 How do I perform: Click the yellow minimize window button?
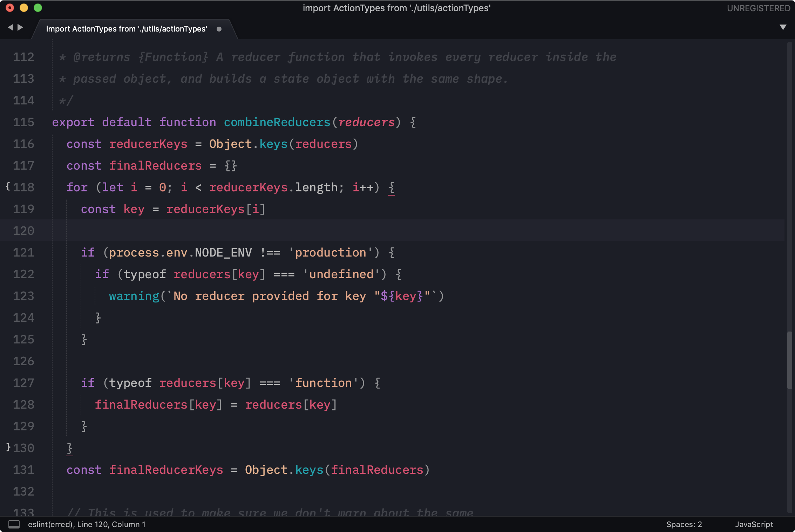24,8
